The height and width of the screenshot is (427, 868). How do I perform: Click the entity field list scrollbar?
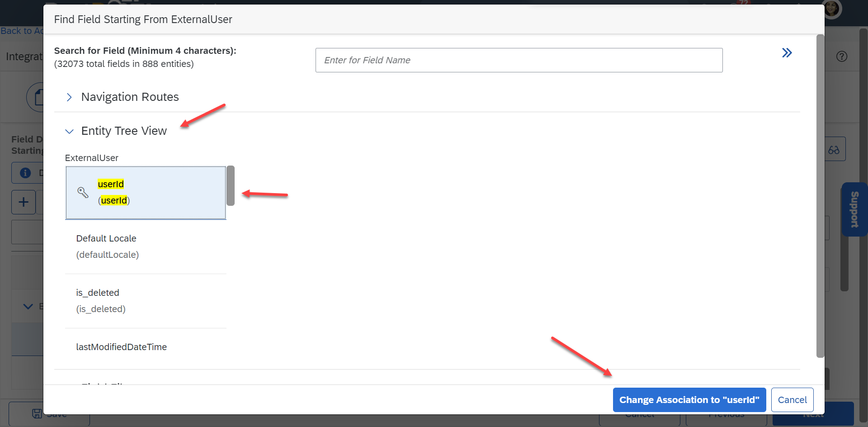(231, 185)
